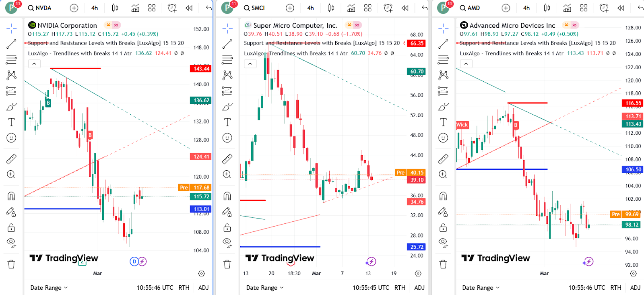
Task: Collapse indicator legend in SMCI chart
Action: [250, 64]
